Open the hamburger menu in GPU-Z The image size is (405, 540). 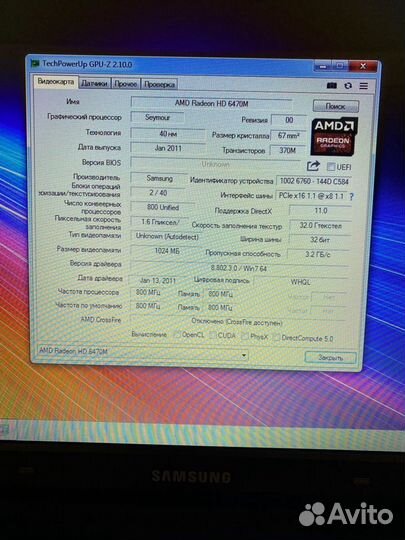point(364,86)
